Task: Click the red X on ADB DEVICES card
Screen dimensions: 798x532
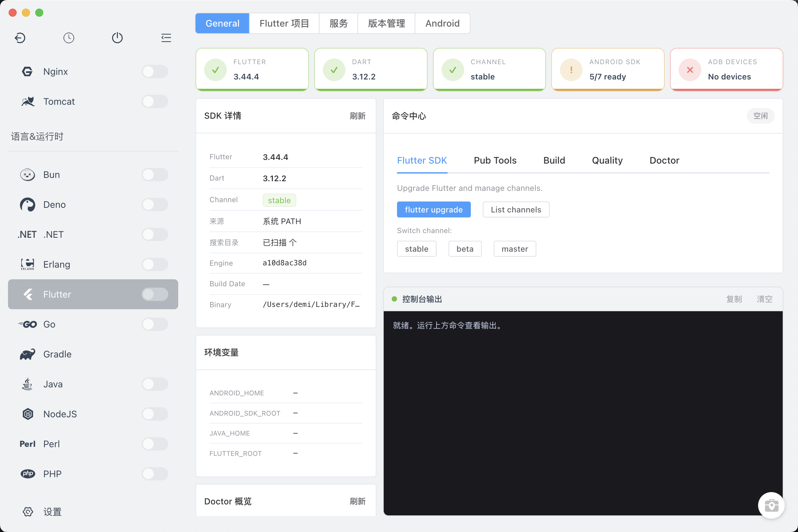Action: [x=690, y=70]
